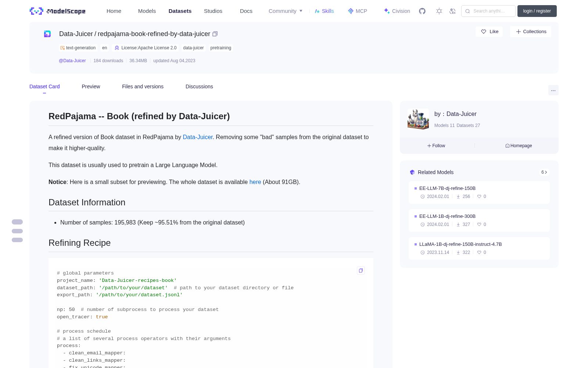This screenshot has height=368, width=588.
Task: Open the Models nav item
Action: tap(147, 11)
